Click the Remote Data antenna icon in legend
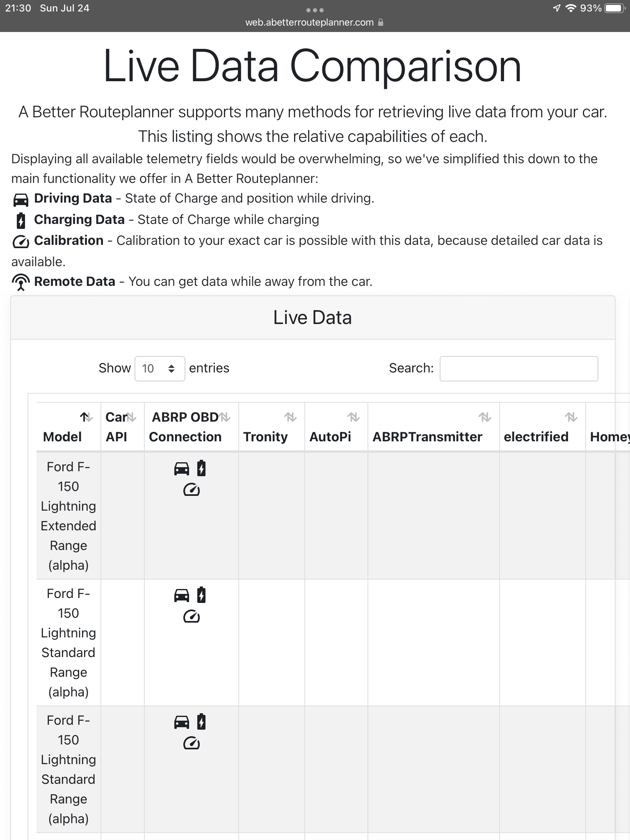Screen dimensions: 630x840 [21, 282]
